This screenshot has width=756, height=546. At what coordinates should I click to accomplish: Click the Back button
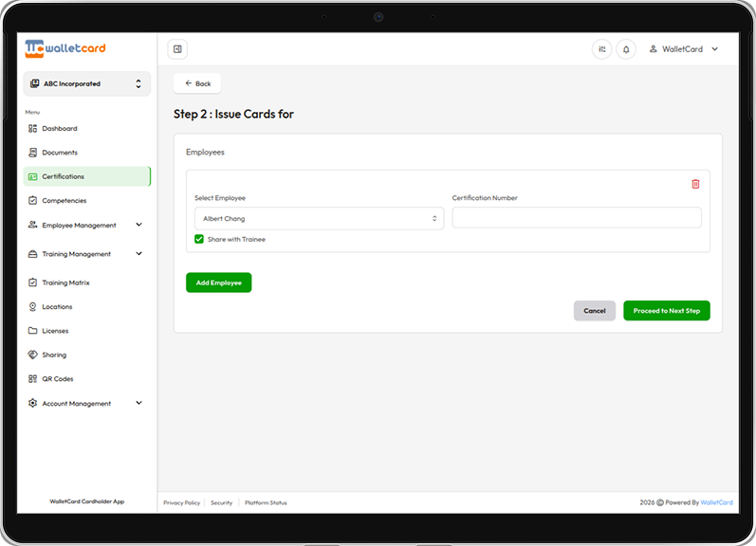tap(197, 83)
